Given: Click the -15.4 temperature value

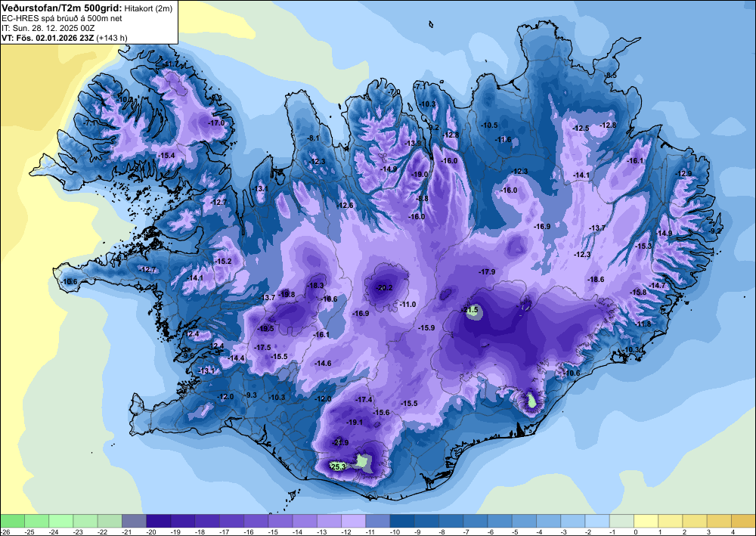Looking at the screenshot, I should (166, 155).
